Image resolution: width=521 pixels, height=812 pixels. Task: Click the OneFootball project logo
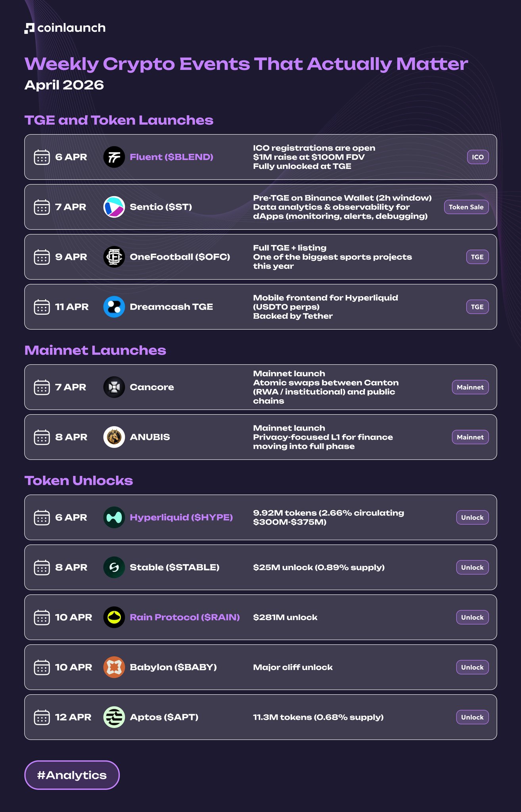coord(114,257)
